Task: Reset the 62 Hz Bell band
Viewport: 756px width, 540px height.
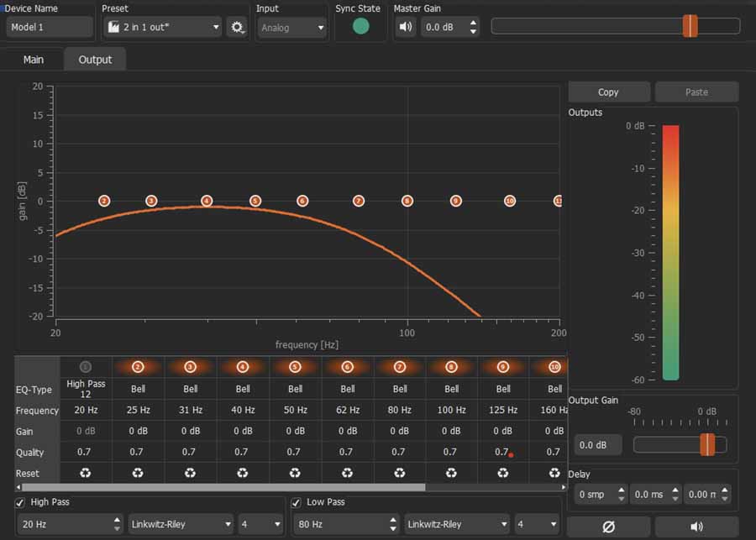Action: pos(347,473)
